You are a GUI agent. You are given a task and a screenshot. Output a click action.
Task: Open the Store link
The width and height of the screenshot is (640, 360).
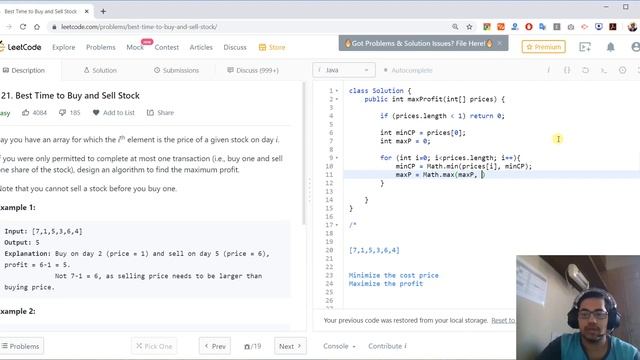coord(272,47)
